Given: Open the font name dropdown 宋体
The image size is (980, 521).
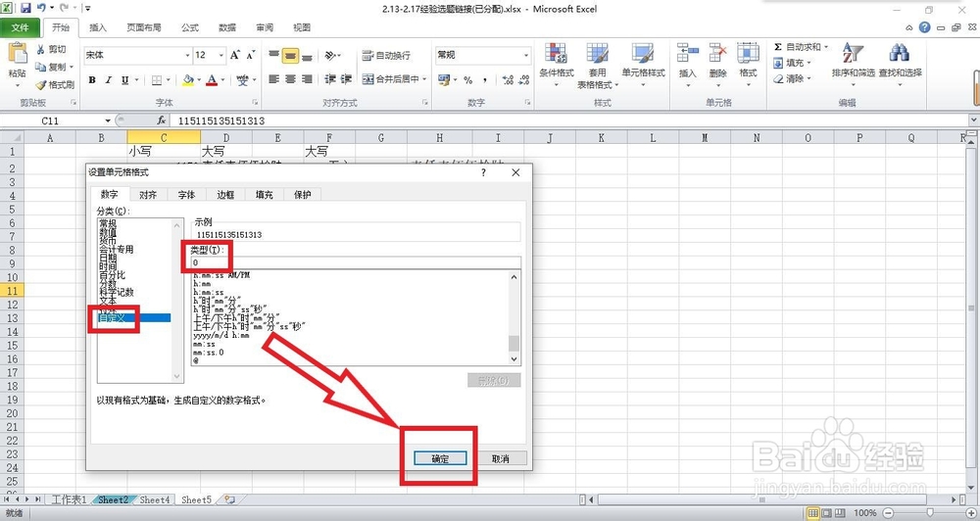Looking at the screenshot, I should coord(187,56).
